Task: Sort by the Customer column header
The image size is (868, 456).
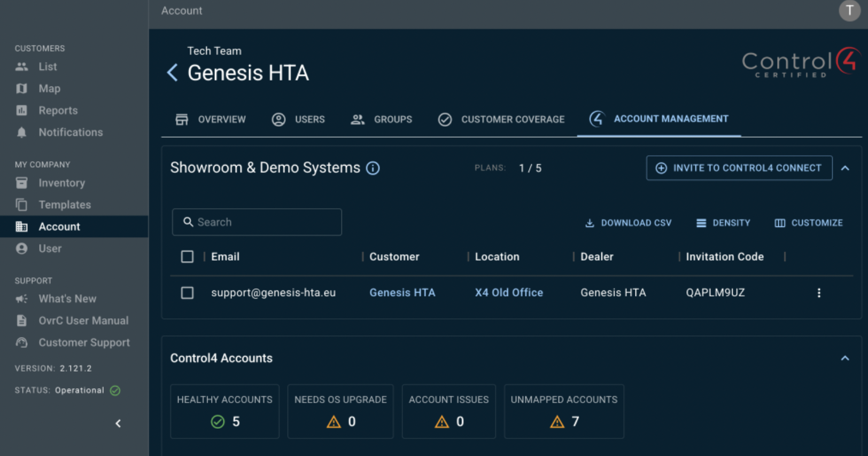Action: [x=394, y=257]
